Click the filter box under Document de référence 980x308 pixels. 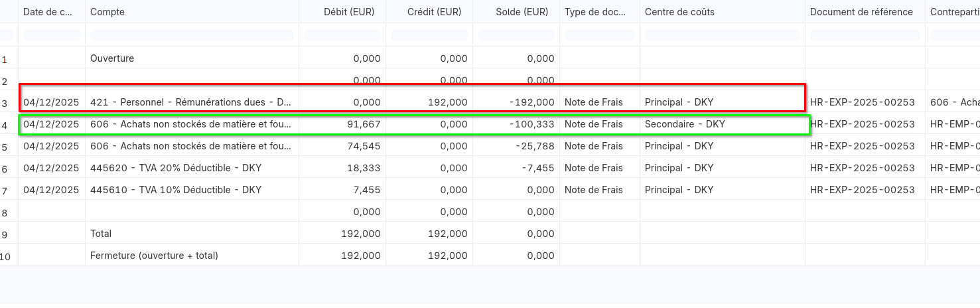coord(865,35)
